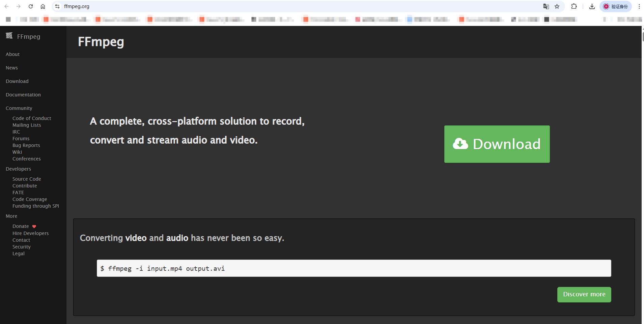This screenshot has height=324, width=644.
Task: Open the About page
Action: [12, 54]
